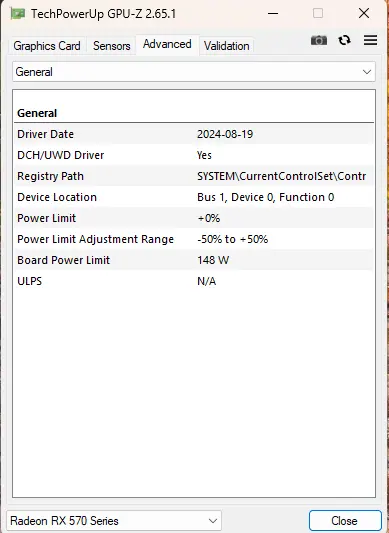
Task: Click the Close button
Action: (x=345, y=521)
